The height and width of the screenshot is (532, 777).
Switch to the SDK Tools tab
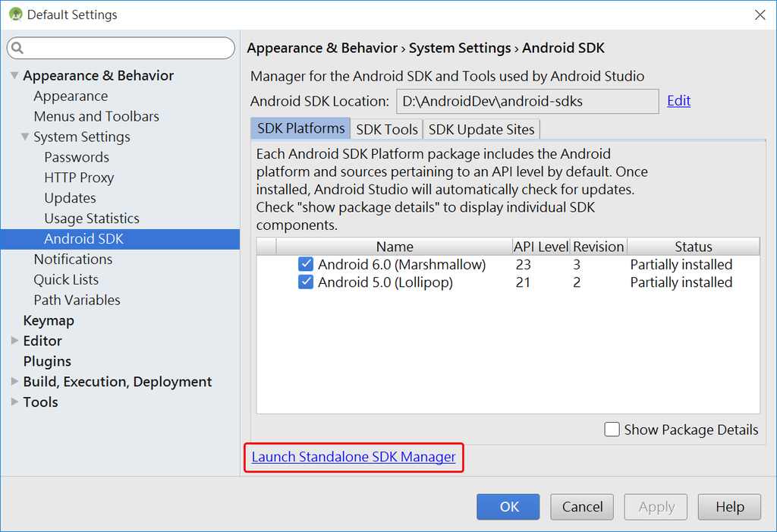coord(386,130)
